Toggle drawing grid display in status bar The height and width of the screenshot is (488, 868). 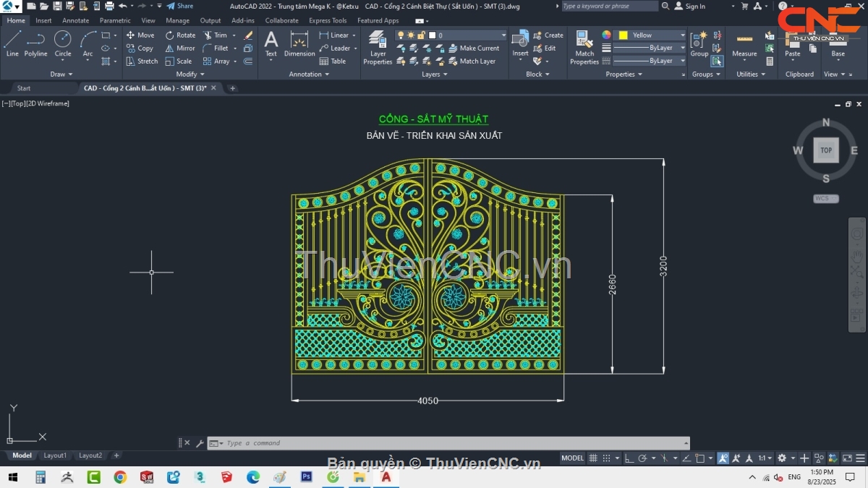593,458
